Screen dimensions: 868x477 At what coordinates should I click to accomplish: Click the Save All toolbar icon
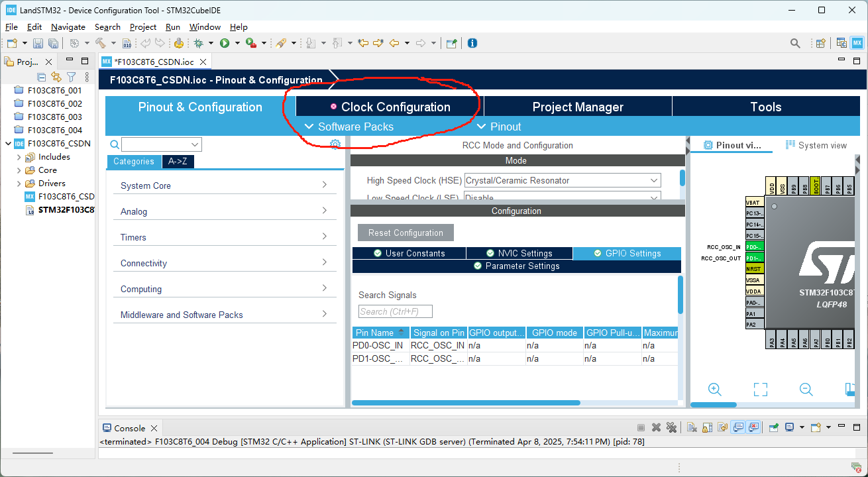(x=53, y=43)
